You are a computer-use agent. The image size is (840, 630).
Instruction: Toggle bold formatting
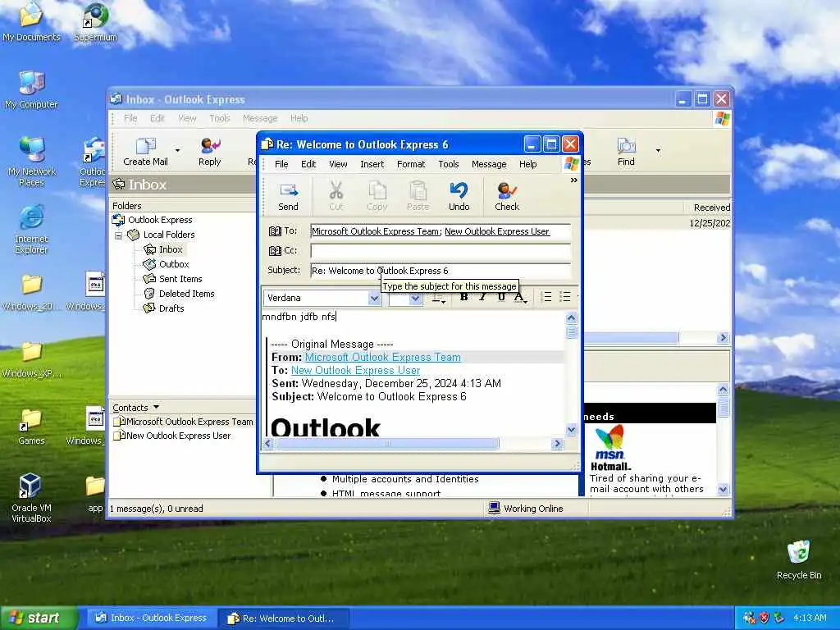pos(464,297)
